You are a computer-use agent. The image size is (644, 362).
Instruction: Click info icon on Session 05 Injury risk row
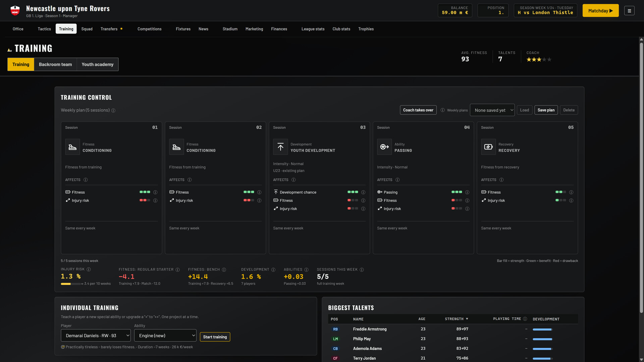coord(571,200)
